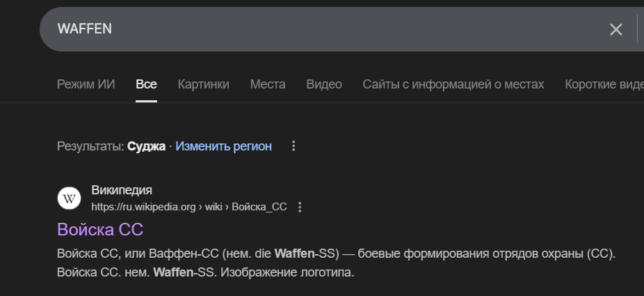Viewport: 644px width, 296px height.
Task: Open Сайты с информацией о местах tab
Action: pyautogui.click(x=453, y=84)
